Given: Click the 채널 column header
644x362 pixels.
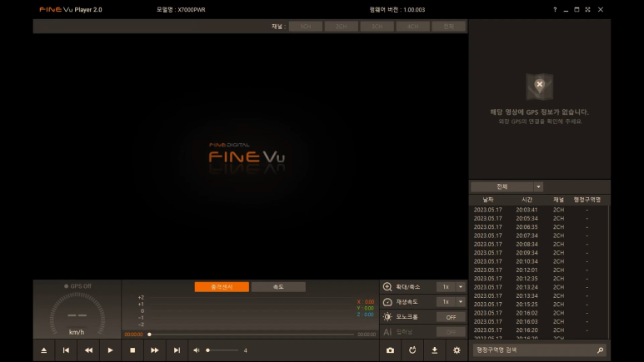Looking at the screenshot, I should (x=558, y=200).
